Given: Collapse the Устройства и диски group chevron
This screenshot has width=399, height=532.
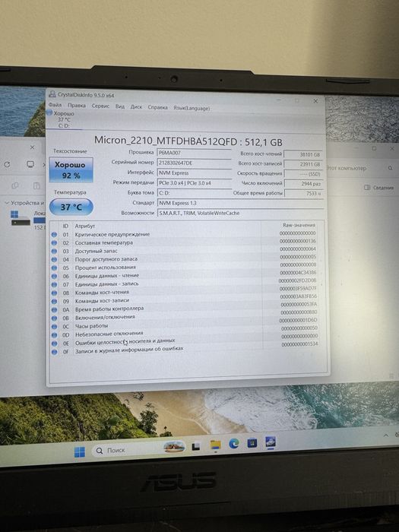Looking at the screenshot, I should coord(6,203).
